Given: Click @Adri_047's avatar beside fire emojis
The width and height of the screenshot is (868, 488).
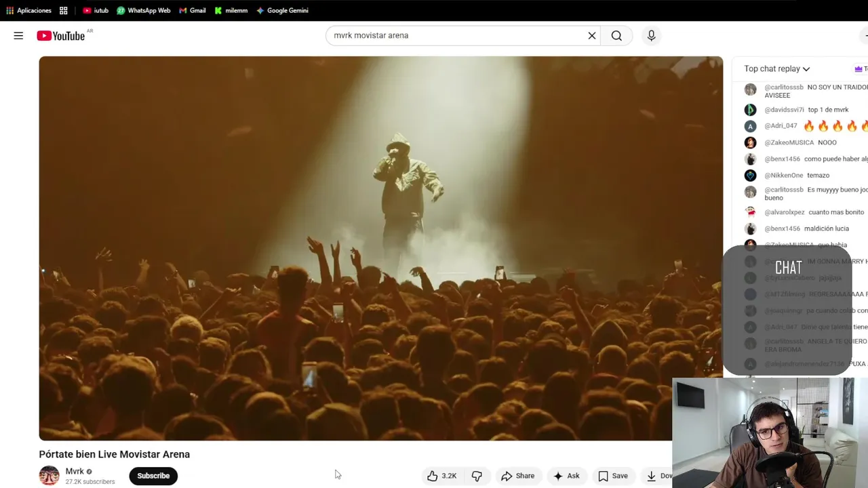Looking at the screenshot, I should tap(750, 126).
